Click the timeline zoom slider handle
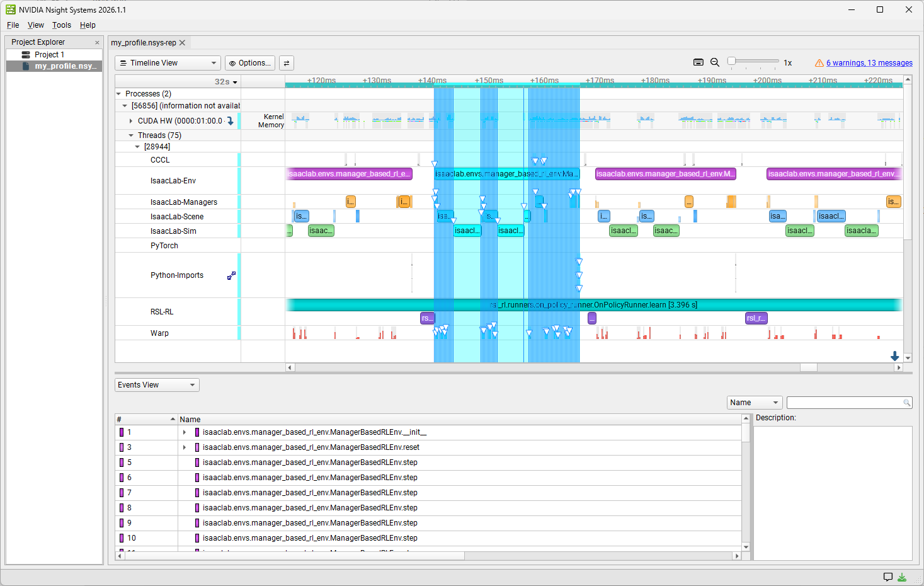Viewport: 924px width, 586px height. click(x=731, y=62)
